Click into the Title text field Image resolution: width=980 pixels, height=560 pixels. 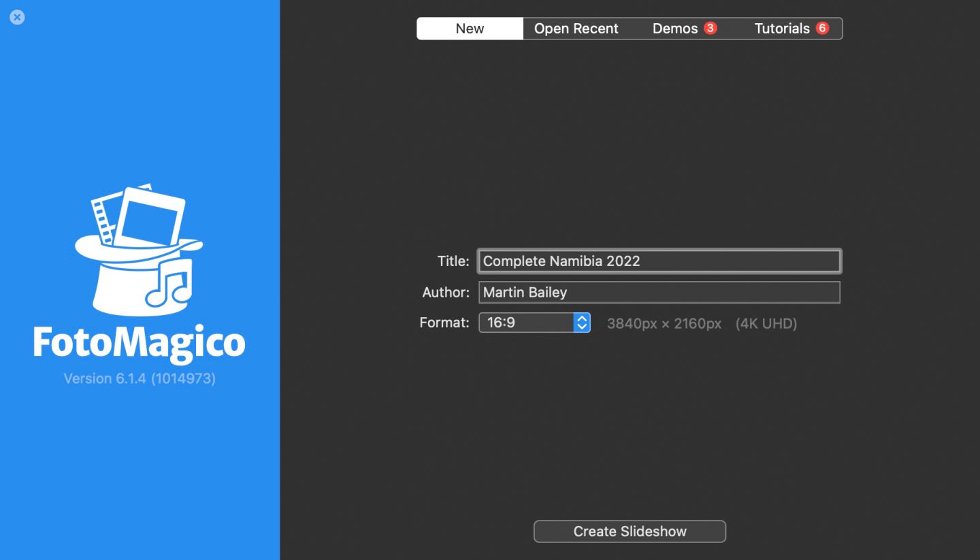click(x=659, y=261)
